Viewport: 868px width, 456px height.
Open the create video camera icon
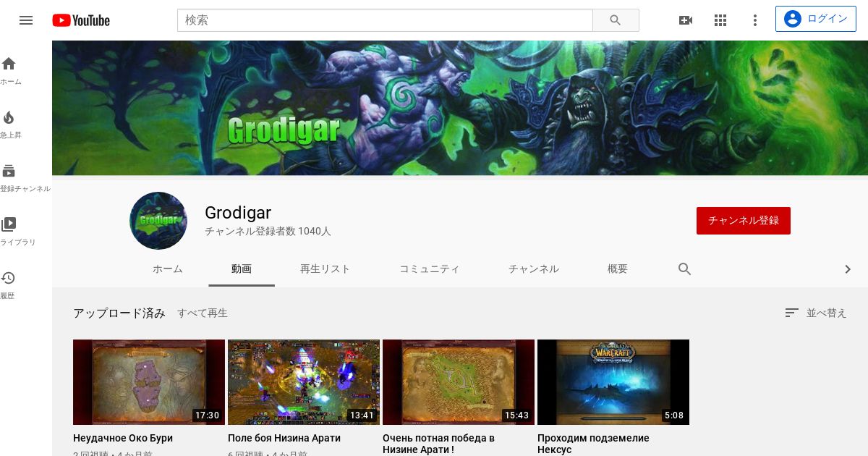686,20
